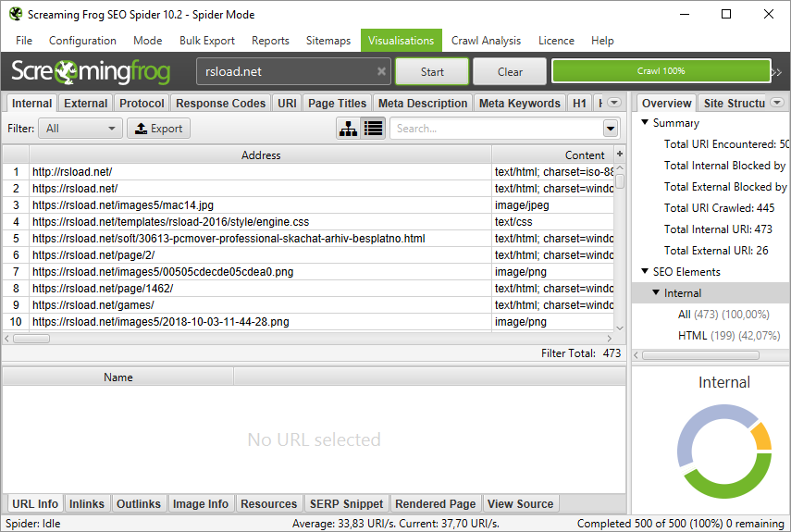Image resolution: width=791 pixels, height=532 pixels.
Task: Open the Rendered Page bottom tab
Action: coord(436,503)
